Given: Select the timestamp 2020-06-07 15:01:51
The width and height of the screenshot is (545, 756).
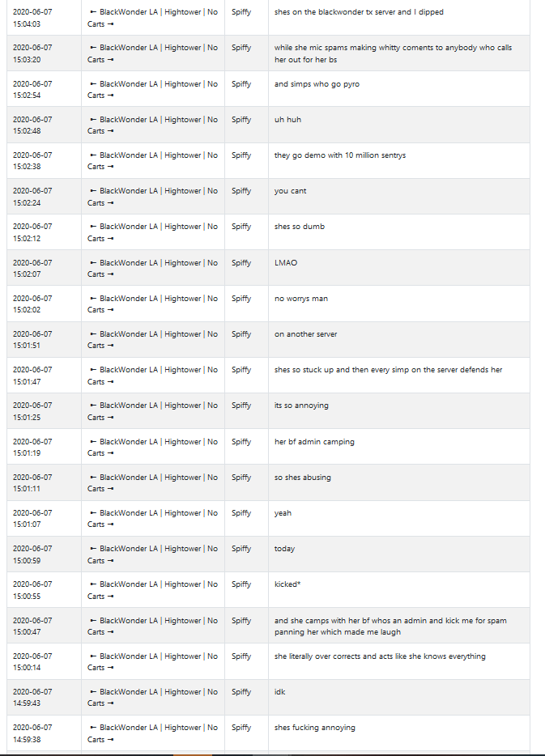Looking at the screenshot, I should coord(32,339).
